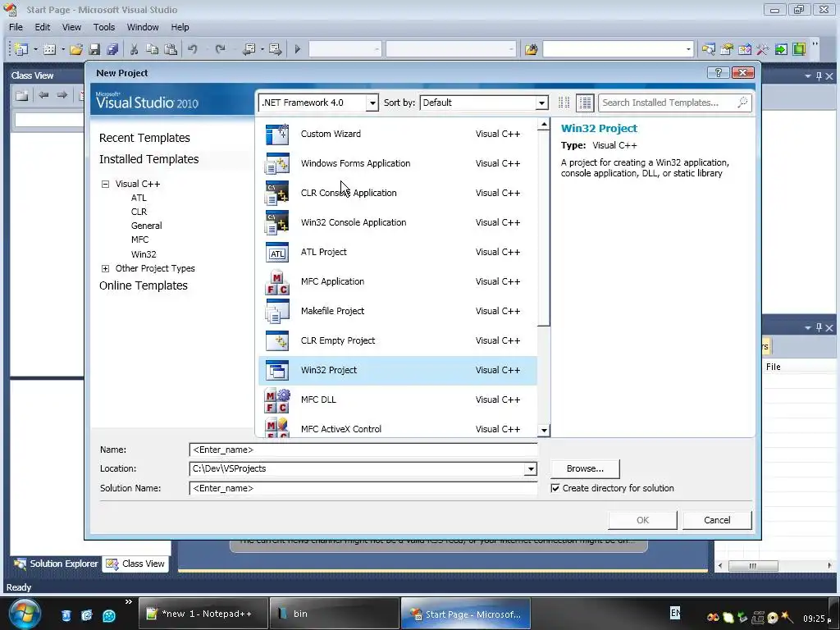Select the Windows Forms Application template
Image resolution: width=840 pixels, height=630 pixels.
(x=398, y=163)
